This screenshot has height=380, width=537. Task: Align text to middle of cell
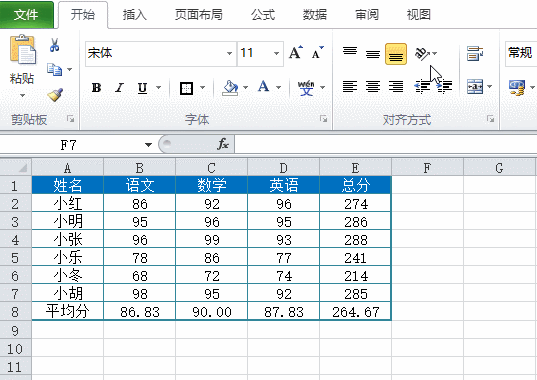(373, 54)
